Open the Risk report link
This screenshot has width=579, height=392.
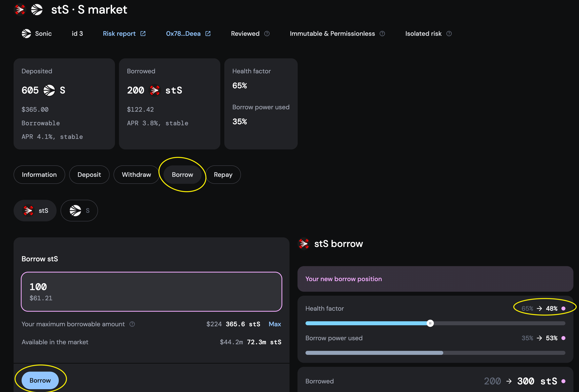[x=119, y=34]
